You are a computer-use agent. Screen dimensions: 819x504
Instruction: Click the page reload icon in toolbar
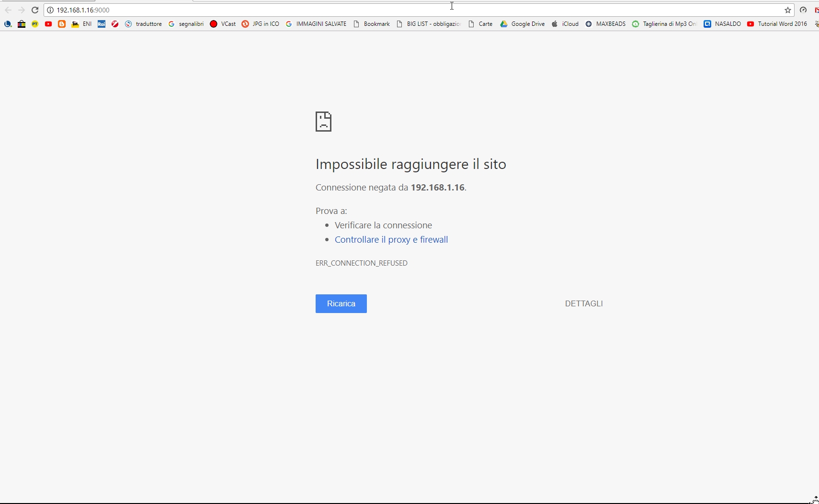point(35,10)
